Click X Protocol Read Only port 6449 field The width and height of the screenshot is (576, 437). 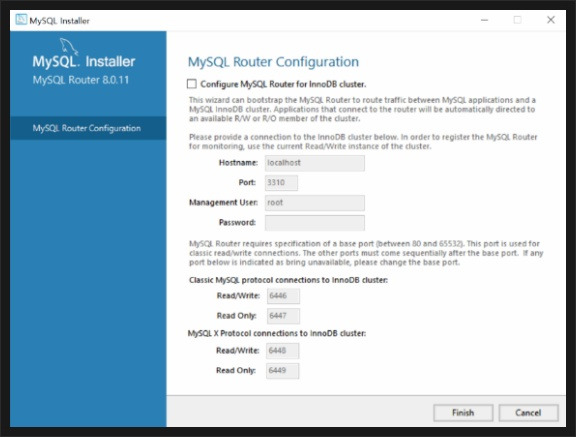pos(282,371)
